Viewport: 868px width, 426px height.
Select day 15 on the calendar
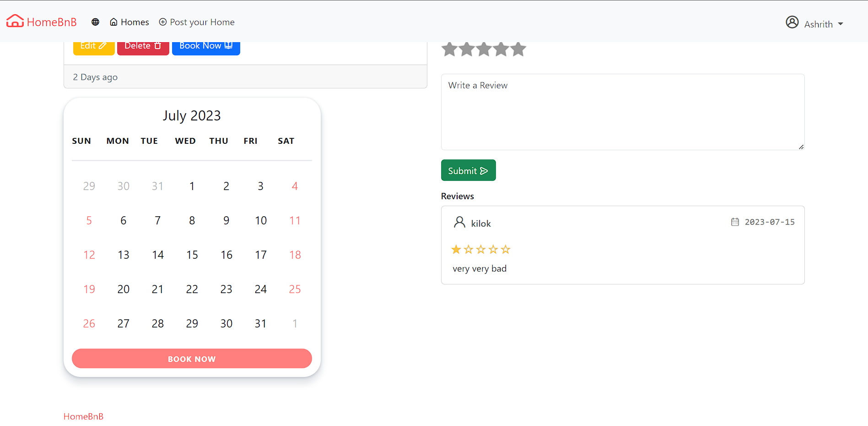192,255
